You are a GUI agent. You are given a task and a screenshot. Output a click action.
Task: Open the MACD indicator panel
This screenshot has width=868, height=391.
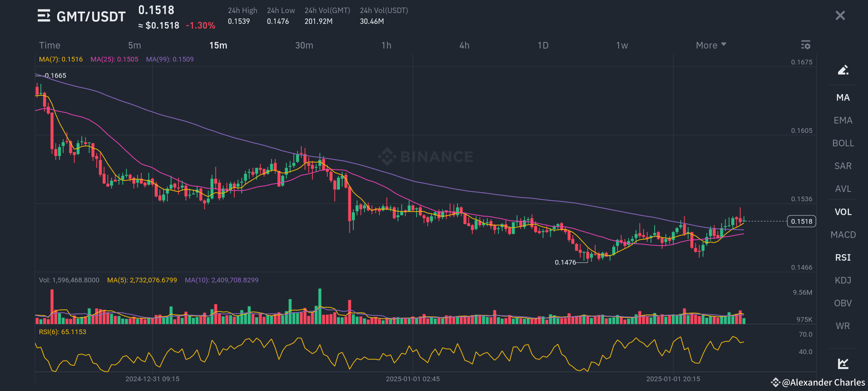[x=843, y=235]
